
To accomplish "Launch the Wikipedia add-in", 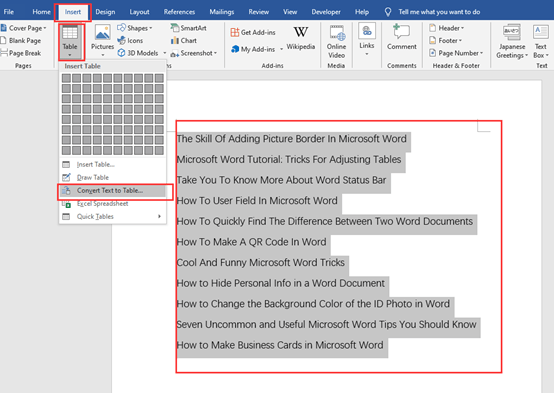I will 300,38.
